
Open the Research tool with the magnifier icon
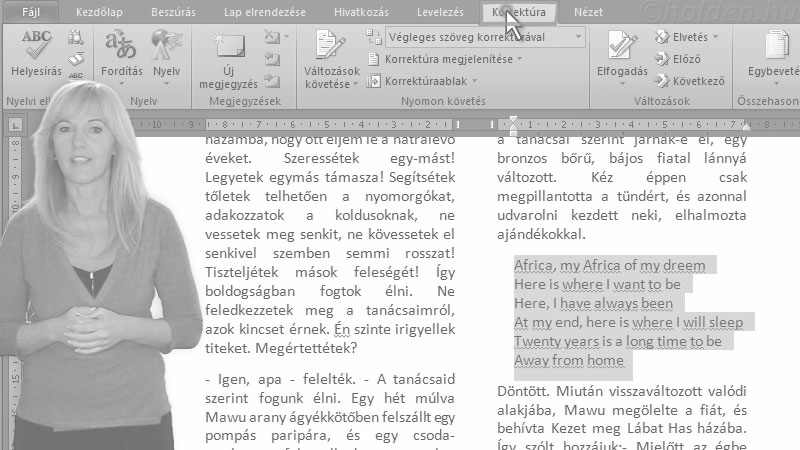[76, 37]
